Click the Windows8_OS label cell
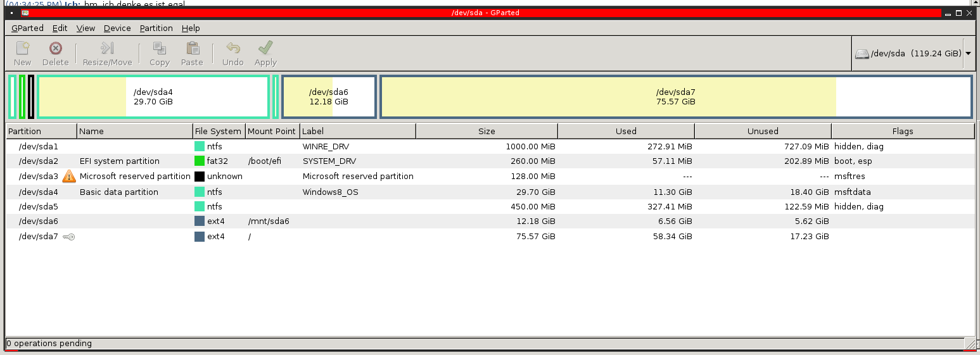This screenshot has height=355, width=980. click(x=330, y=192)
